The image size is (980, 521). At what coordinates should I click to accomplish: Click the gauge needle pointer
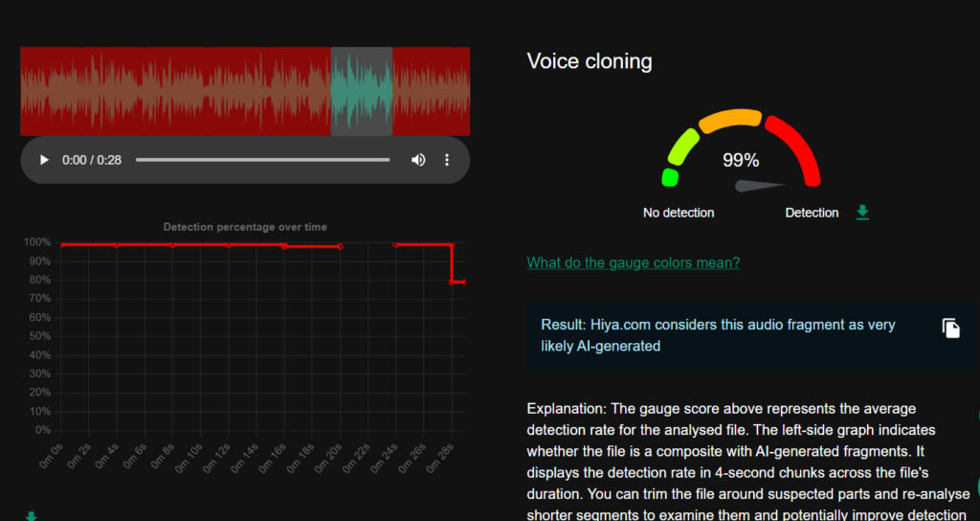pos(759,186)
